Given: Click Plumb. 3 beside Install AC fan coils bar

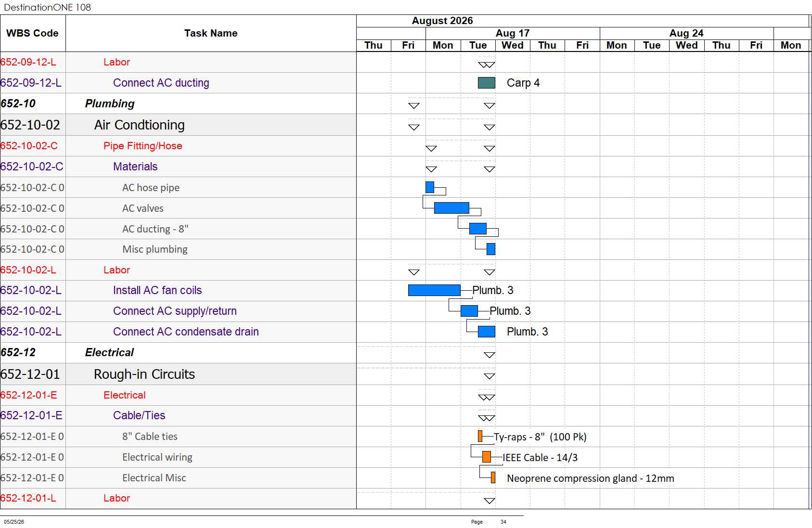Looking at the screenshot, I should [493, 290].
